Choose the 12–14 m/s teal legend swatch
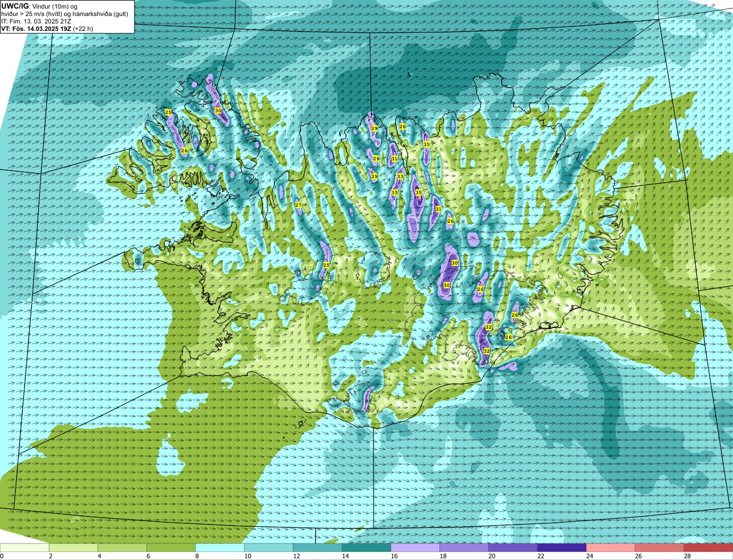733x560 pixels. (x=318, y=547)
